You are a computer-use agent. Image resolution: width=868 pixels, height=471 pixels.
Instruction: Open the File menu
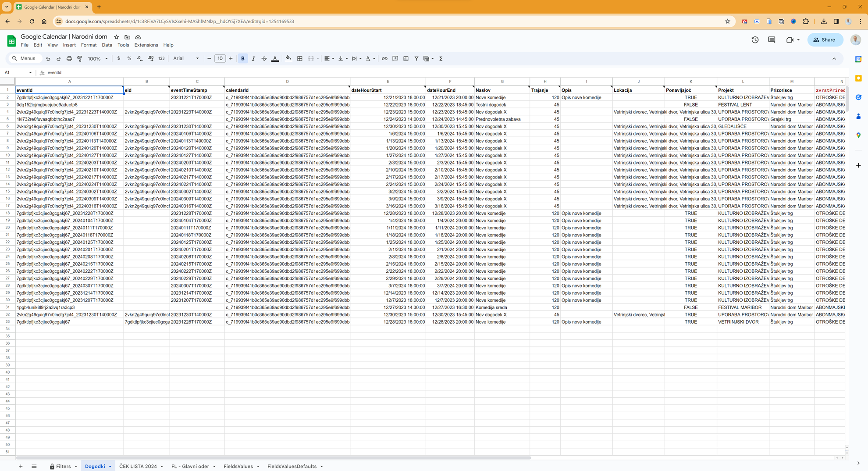(25, 45)
